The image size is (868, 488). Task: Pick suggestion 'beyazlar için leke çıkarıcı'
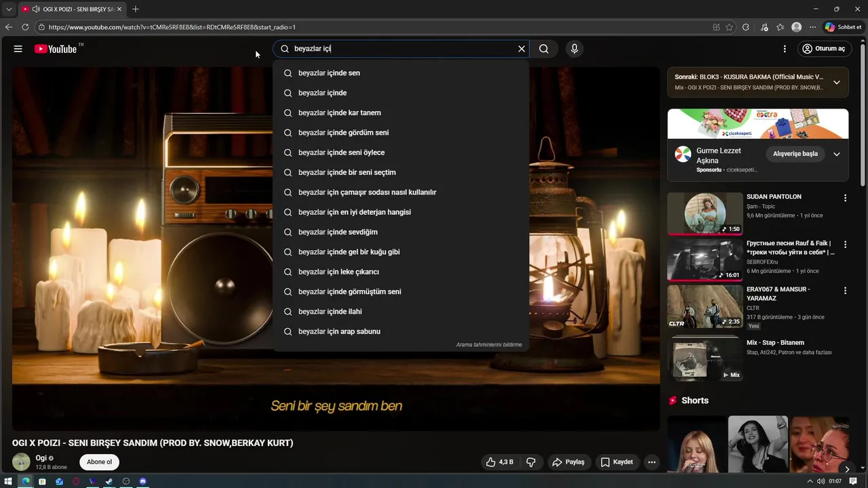(401, 272)
